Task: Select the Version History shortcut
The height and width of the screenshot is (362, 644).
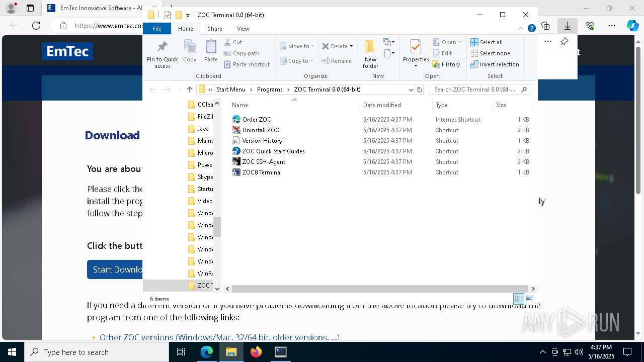Action: coord(262,141)
